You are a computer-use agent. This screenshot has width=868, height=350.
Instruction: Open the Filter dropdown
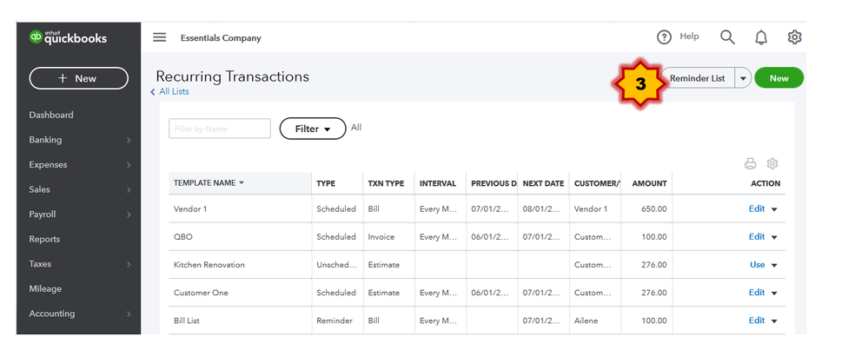click(x=313, y=129)
